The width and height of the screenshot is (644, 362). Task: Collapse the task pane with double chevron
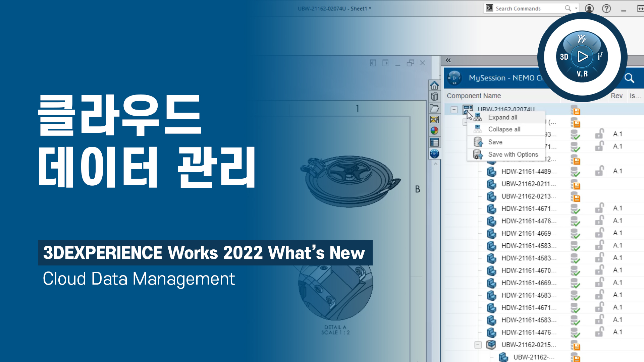[x=448, y=60]
